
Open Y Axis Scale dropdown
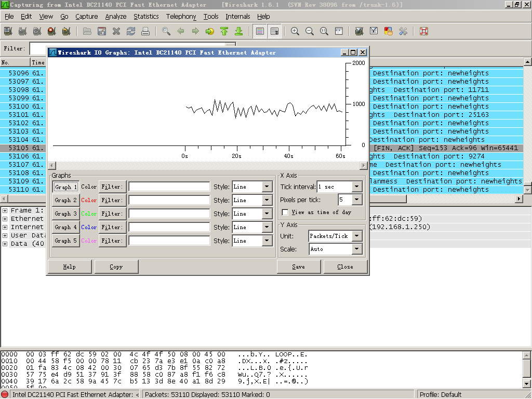(356, 249)
